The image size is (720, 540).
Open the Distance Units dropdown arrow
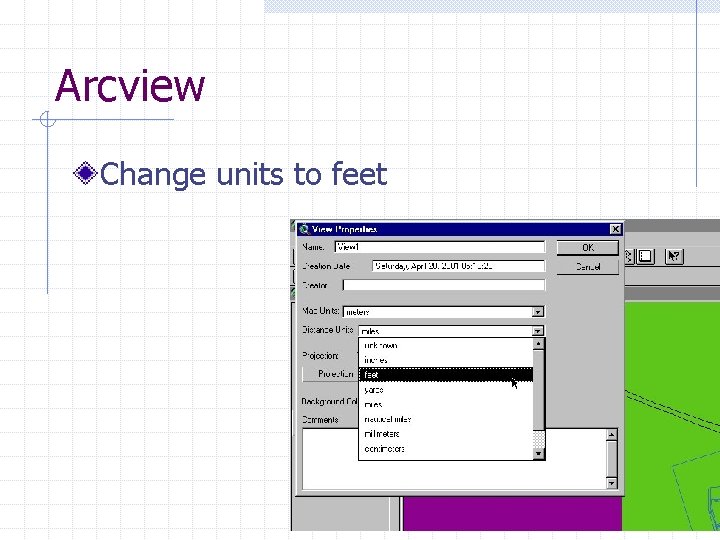click(538, 331)
